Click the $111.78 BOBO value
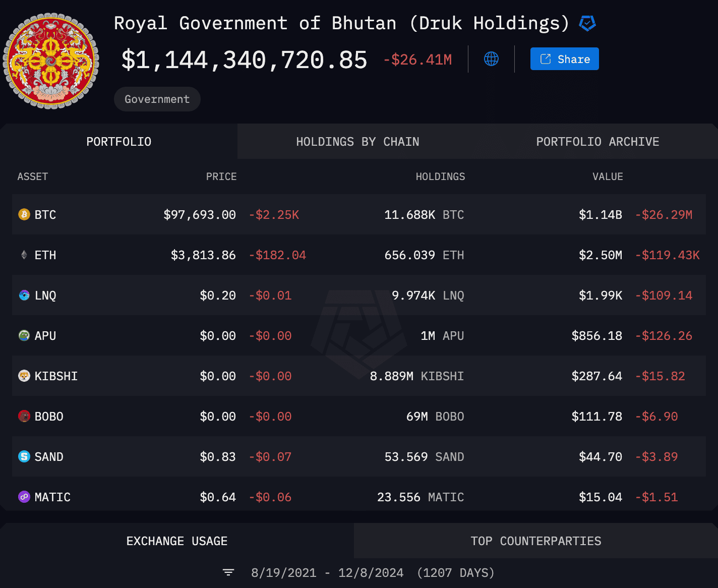 597,417
